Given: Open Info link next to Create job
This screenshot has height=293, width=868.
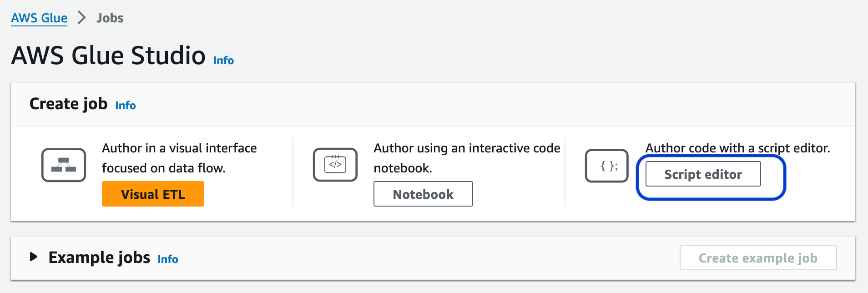Looking at the screenshot, I should pyautogui.click(x=125, y=106).
